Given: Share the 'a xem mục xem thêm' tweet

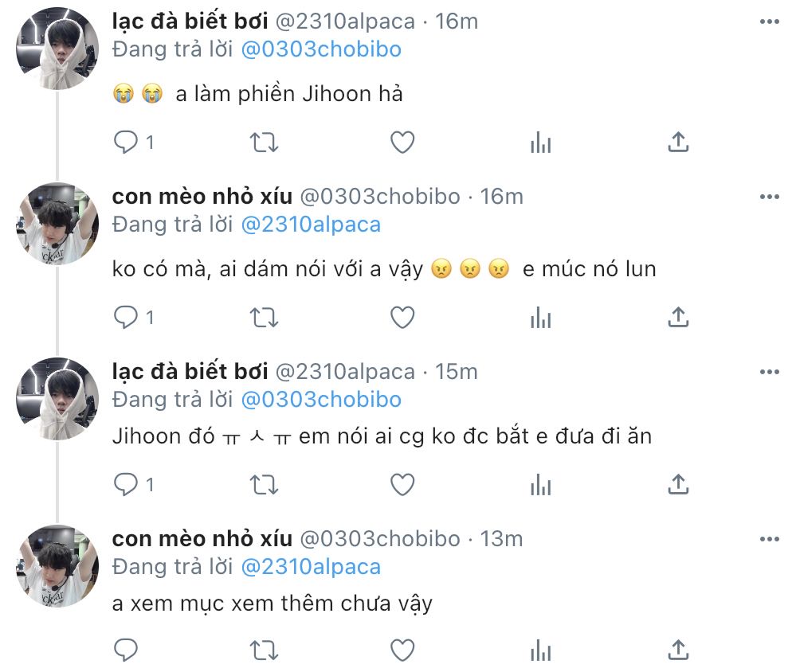Looking at the screenshot, I should tap(678, 649).
